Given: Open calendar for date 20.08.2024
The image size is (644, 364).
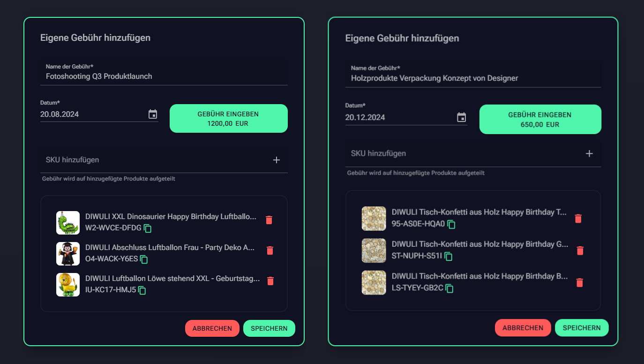Looking at the screenshot, I should (x=153, y=114).
